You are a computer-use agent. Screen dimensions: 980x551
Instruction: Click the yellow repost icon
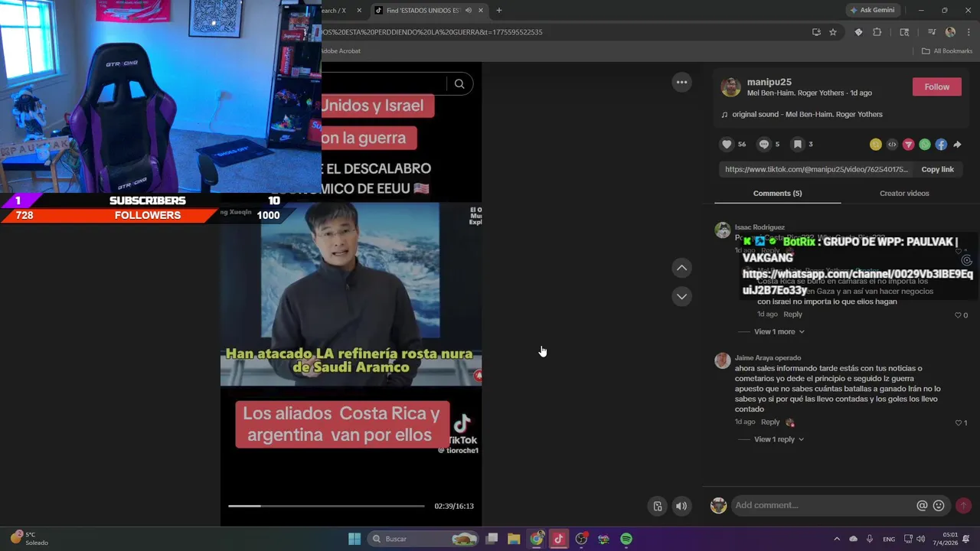[x=876, y=144]
